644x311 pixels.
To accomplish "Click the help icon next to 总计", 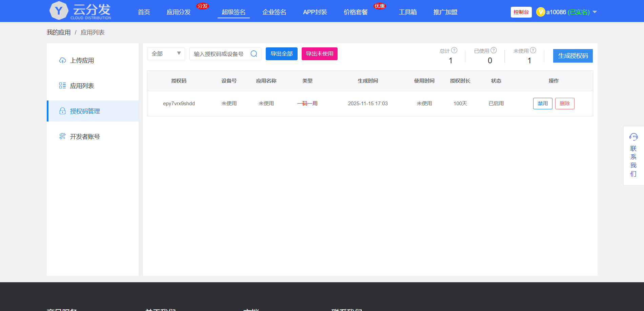I will (454, 50).
